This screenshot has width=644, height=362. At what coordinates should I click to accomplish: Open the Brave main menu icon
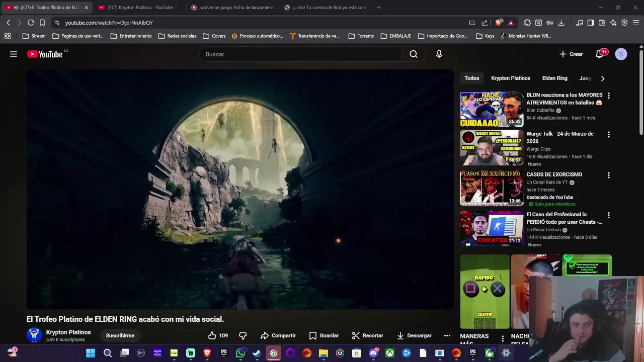(x=636, y=23)
